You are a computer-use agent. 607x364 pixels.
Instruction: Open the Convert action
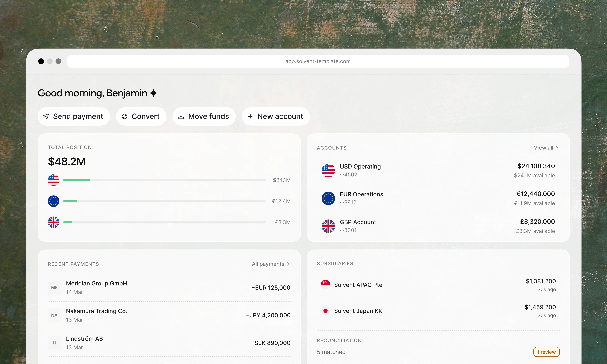coord(141,116)
